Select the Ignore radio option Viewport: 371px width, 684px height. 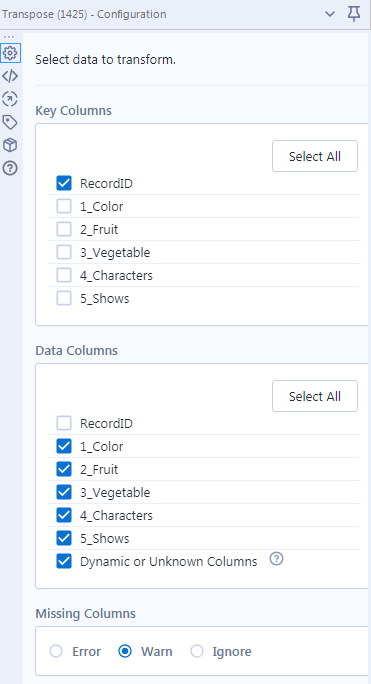click(x=197, y=651)
